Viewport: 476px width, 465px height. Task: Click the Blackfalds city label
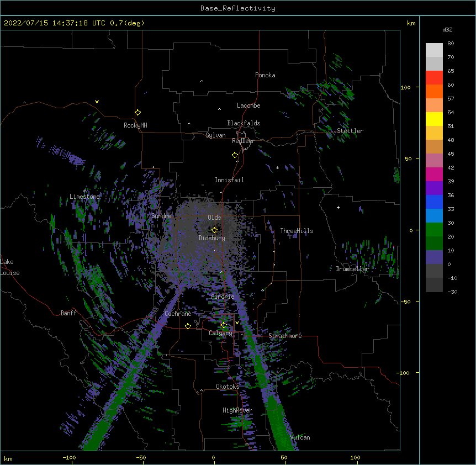click(x=244, y=123)
